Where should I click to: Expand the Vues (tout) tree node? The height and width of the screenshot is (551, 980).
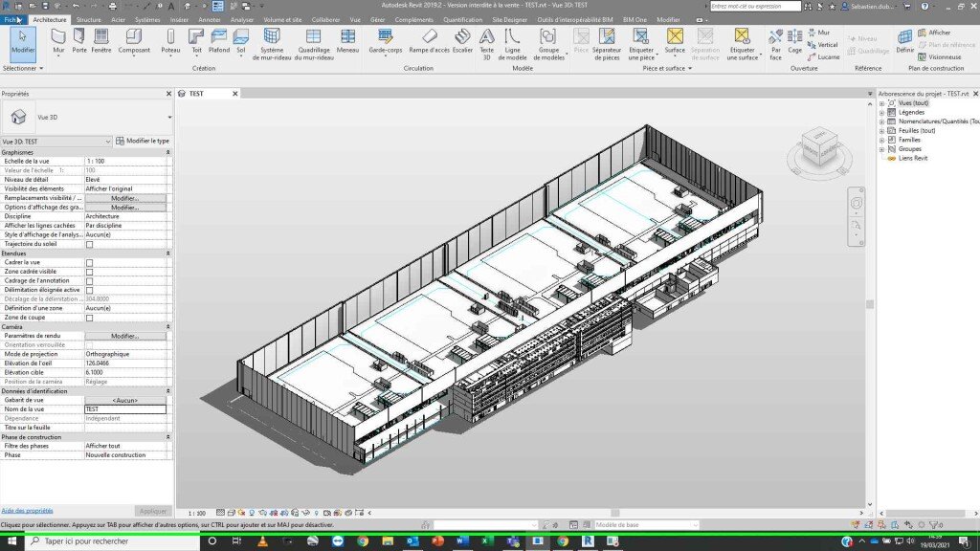point(881,103)
